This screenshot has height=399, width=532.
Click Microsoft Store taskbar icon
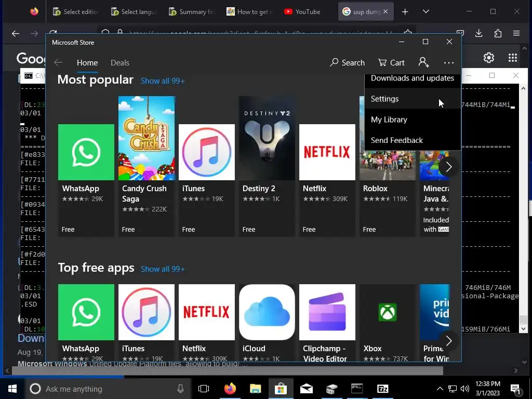click(281, 389)
